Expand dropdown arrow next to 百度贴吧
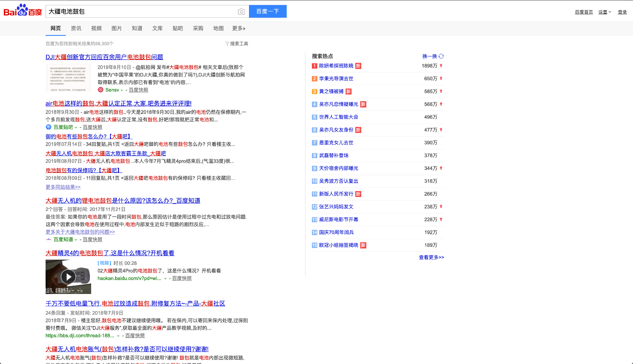Image resolution: width=633 pixels, height=364 pixels. point(76,127)
